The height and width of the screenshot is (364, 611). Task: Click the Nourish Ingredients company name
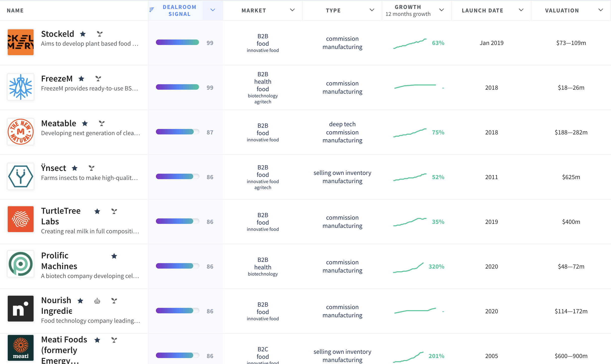click(x=57, y=306)
